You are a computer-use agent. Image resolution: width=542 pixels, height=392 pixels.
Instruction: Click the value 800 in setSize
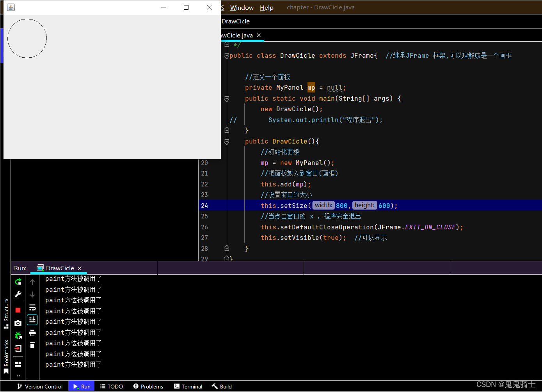tap(341, 206)
